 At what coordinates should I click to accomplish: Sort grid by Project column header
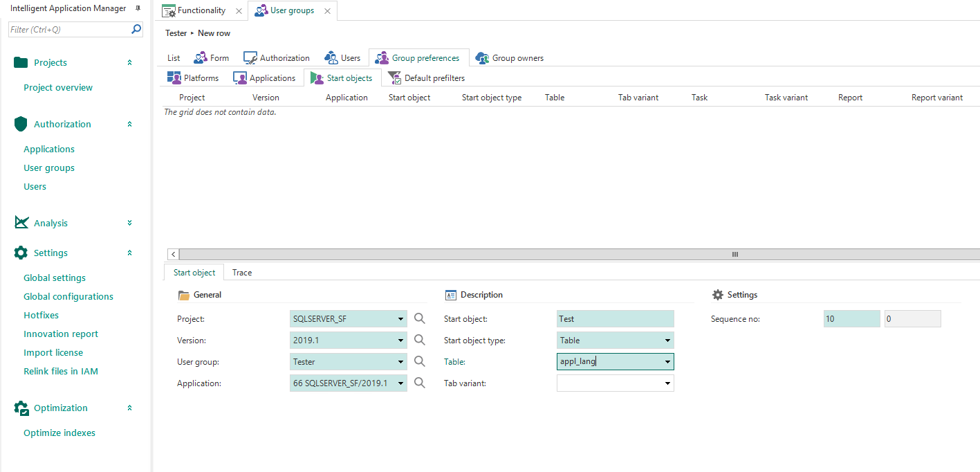pos(192,98)
